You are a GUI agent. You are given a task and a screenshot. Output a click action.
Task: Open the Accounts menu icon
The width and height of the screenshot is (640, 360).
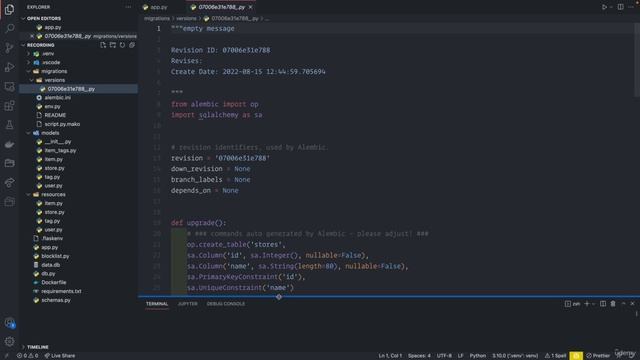point(9,323)
